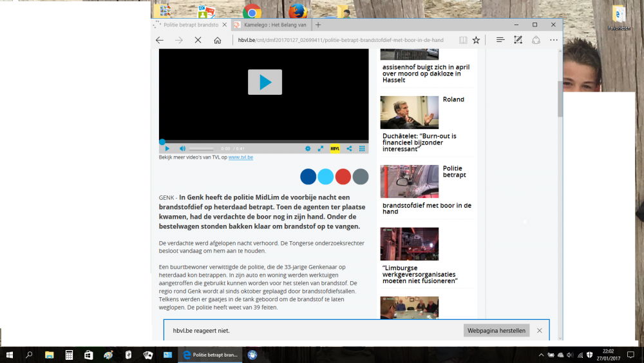Open the Edge Hub panel
Viewport: 644px width, 363px height.
pyautogui.click(x=500, y=40)
